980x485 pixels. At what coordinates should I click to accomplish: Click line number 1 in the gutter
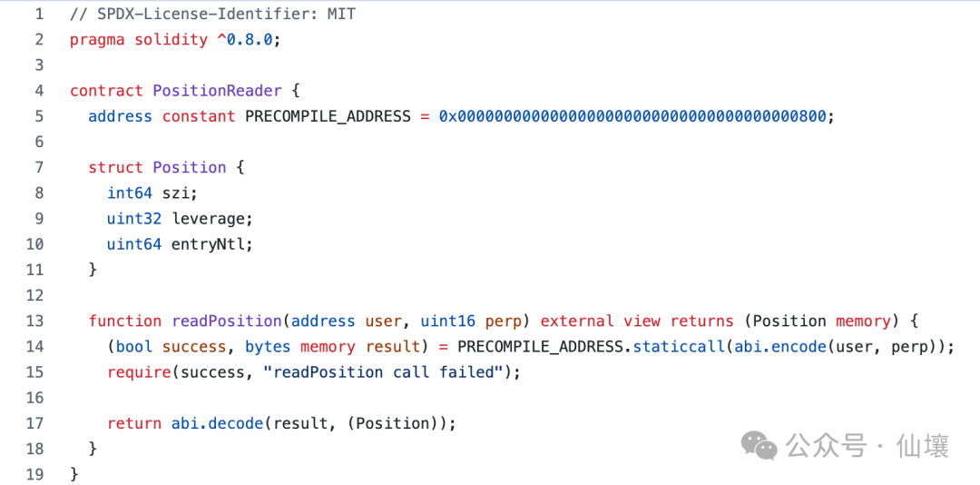[39, 15]
